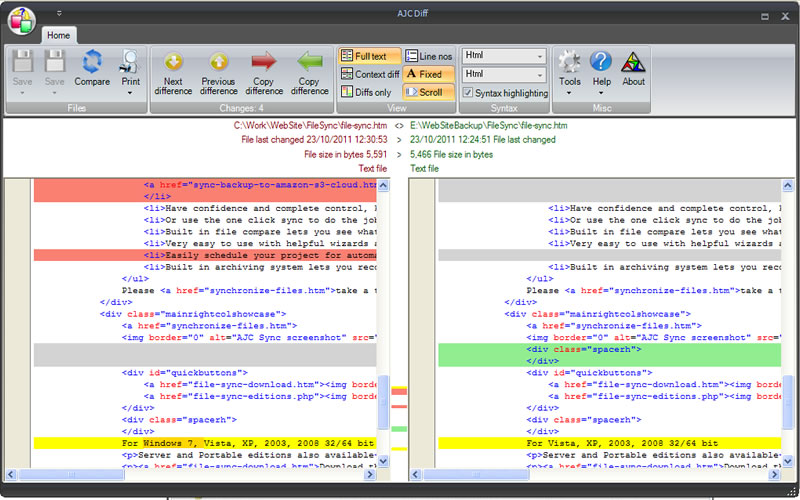The image size is (800, 500).
Task: Click right pane horizontal scroll left arrow
Action: [415, 474]
